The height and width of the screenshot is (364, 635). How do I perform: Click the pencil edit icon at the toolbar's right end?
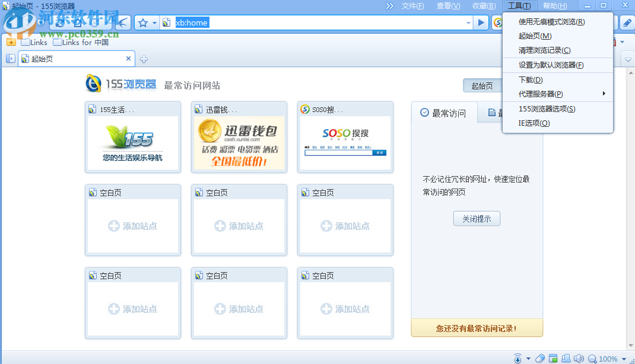coord(627,23)
